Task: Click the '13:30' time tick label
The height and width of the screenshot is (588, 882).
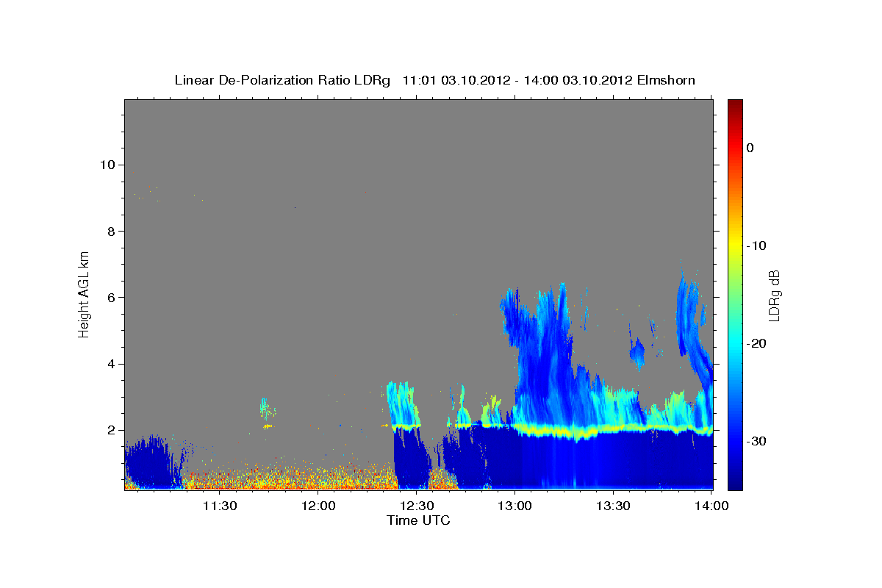Action: (x=614, y=506)
